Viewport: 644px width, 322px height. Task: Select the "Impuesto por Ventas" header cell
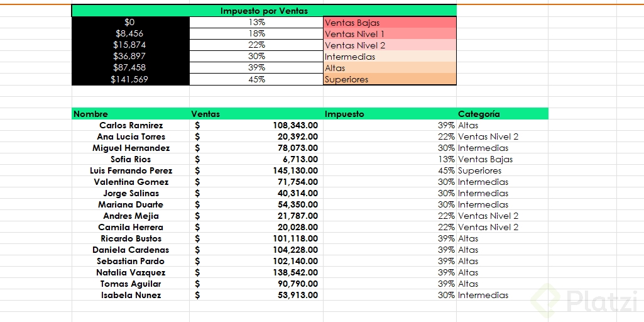coord(264,11)
